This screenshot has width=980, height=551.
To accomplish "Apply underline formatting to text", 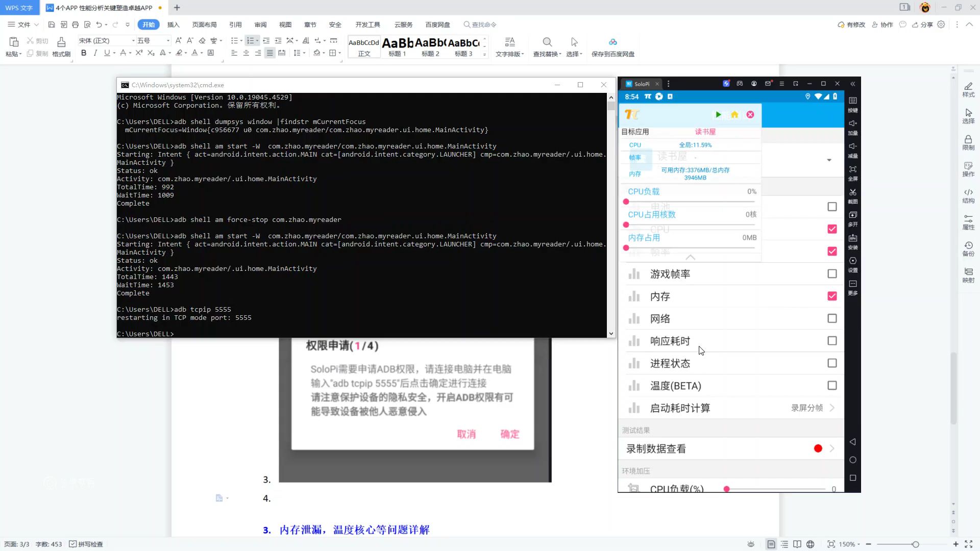I will click(x=106, y=53).
